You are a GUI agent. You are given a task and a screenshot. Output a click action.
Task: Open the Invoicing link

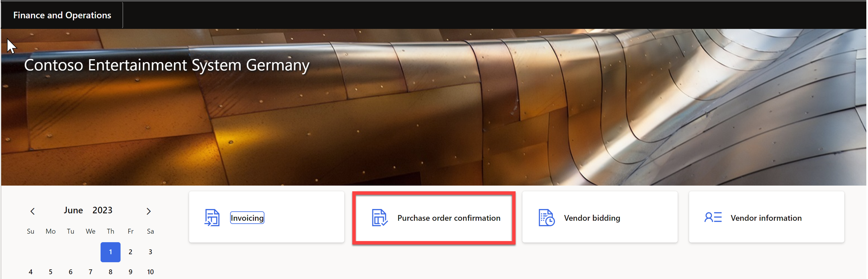point(247,218)
